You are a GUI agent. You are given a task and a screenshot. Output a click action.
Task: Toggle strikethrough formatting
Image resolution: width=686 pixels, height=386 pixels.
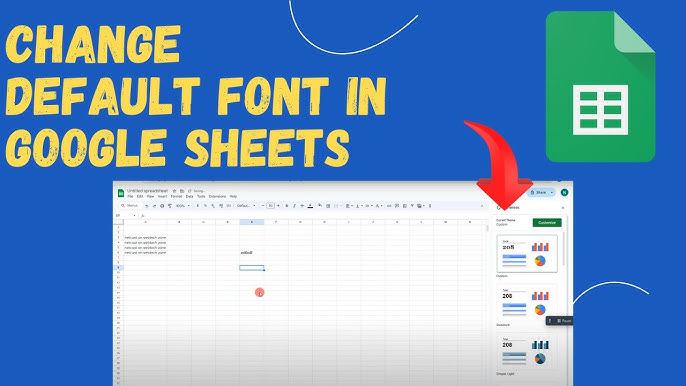(302, 206)
